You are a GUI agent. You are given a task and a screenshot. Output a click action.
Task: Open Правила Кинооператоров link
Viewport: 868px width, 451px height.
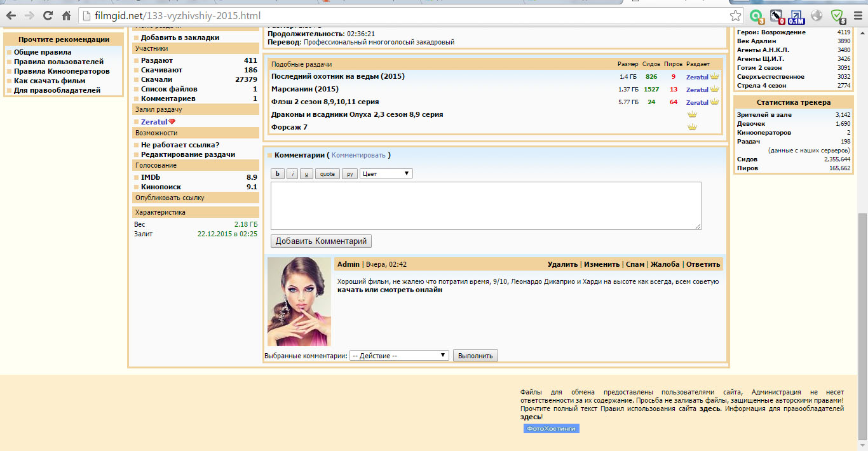tap(62, 71)
